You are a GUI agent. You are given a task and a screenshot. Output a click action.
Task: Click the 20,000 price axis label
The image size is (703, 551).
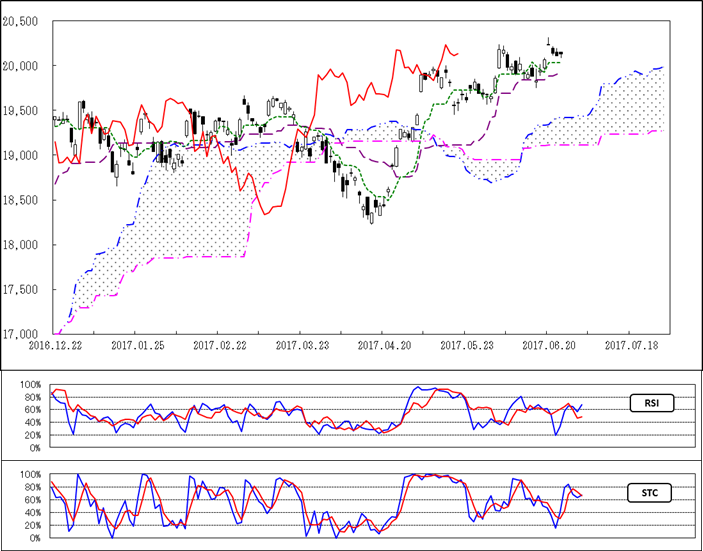[x=20, y=66]
